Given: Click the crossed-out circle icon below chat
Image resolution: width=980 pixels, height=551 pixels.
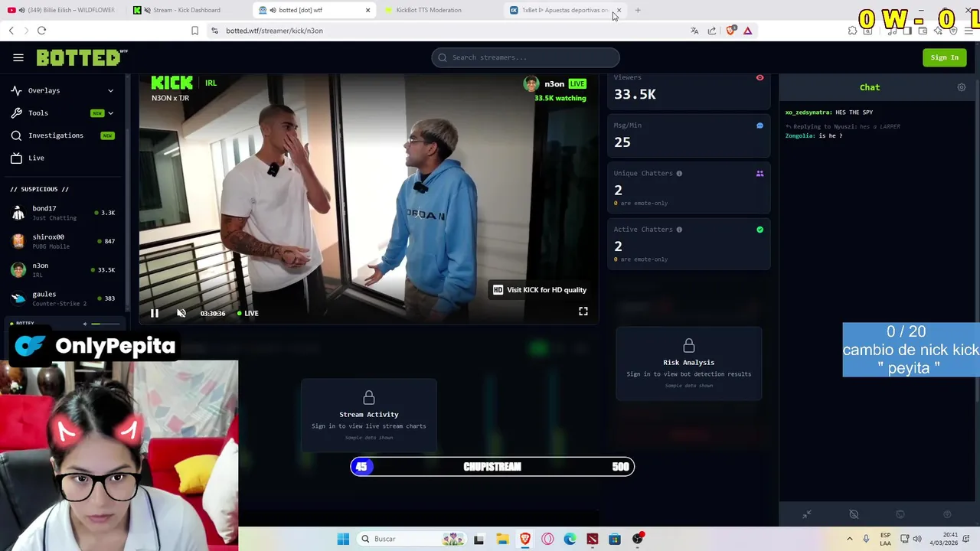Looking at the screenshot, I should [854, 514].
